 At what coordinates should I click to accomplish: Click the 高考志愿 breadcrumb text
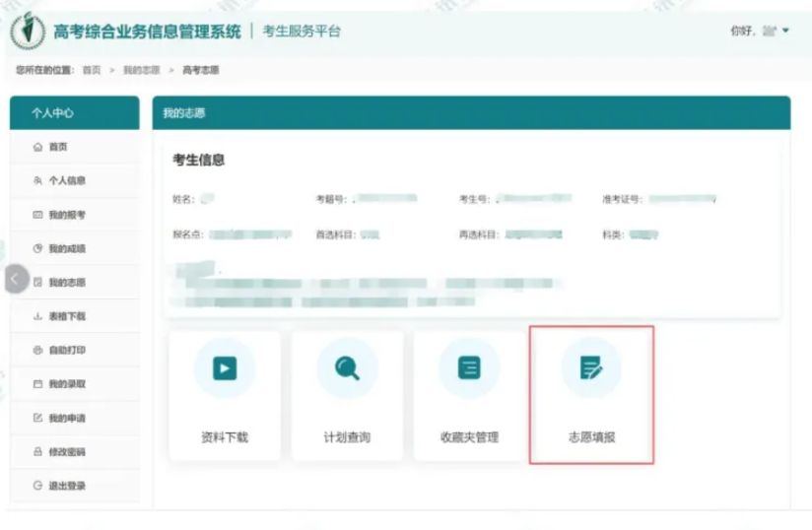click(201, 70)
